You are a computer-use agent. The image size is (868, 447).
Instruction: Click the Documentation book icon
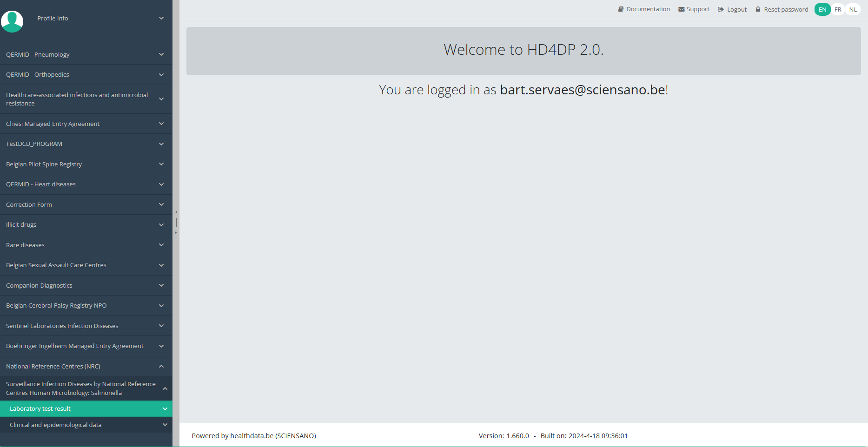click(620, 9)
